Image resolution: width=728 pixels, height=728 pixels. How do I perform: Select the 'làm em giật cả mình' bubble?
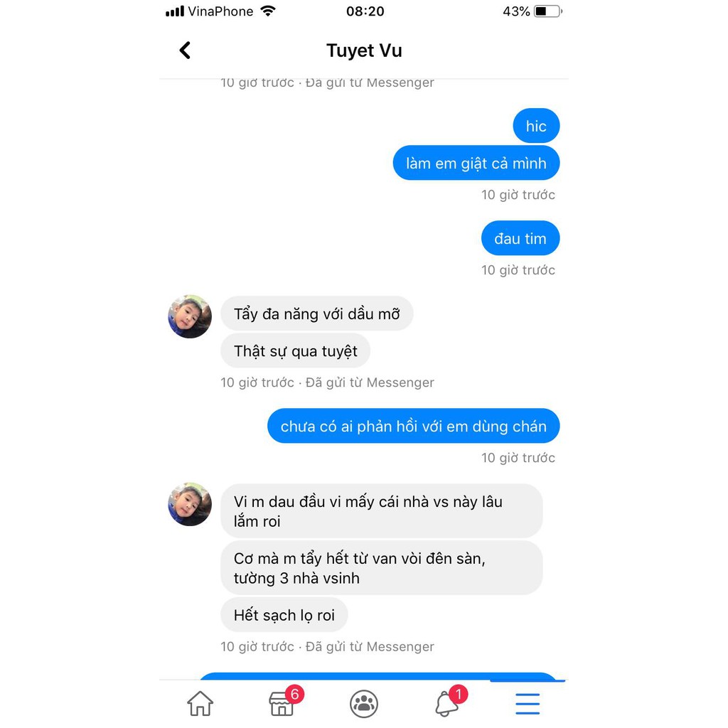[x=476, y=163]
